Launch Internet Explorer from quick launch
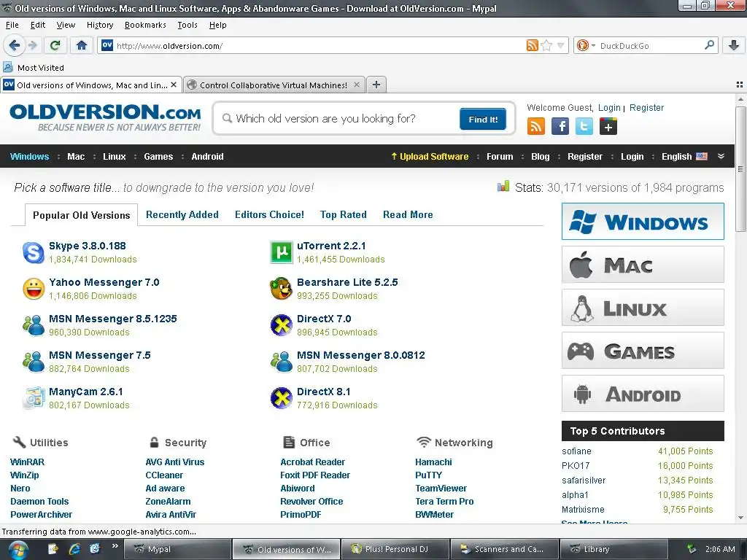Viewport: 747px width, 560px height. (x=74, y=549)
